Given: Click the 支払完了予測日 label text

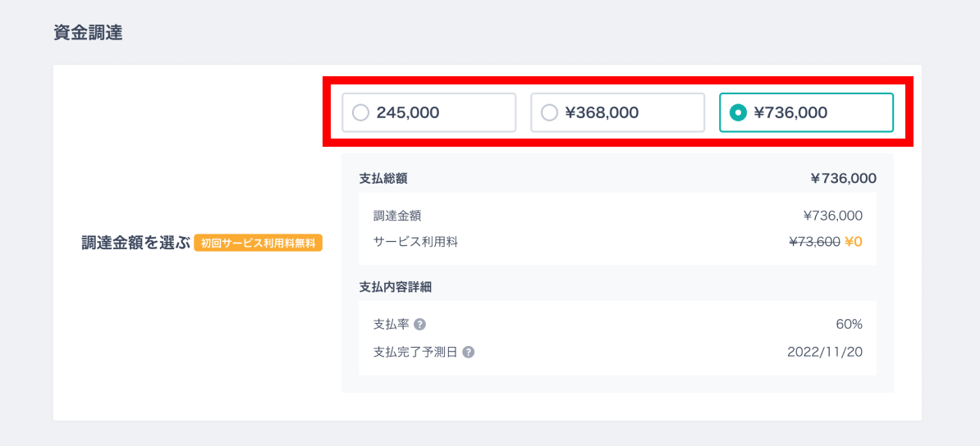Looking at the screenshot, I should tap(415, 353).
